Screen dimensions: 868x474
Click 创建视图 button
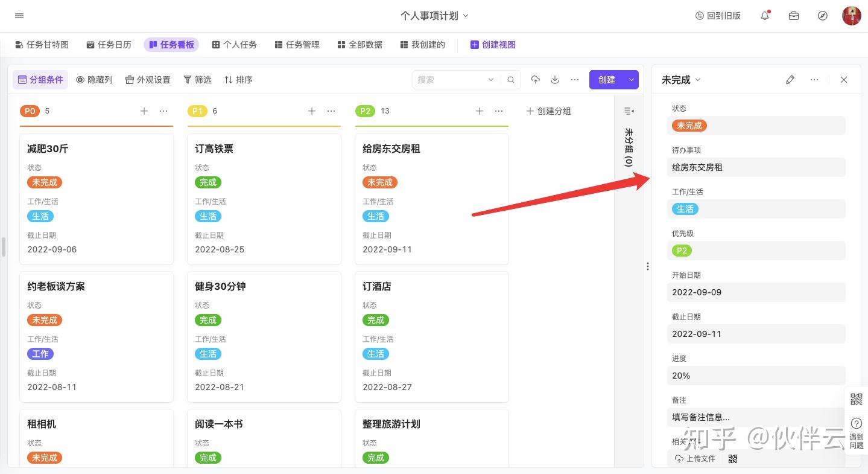click(x=493, y=45)
